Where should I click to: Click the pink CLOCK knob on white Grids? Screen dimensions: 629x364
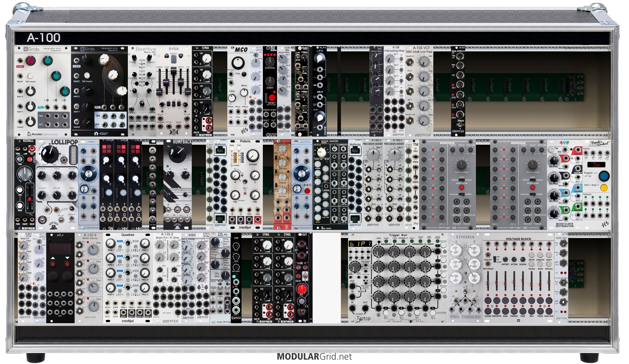coord(31,61)
